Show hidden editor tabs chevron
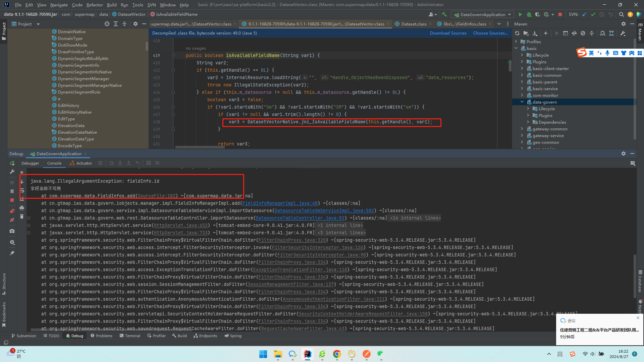This screenshot has height=362, width=644. pos(499,24)
